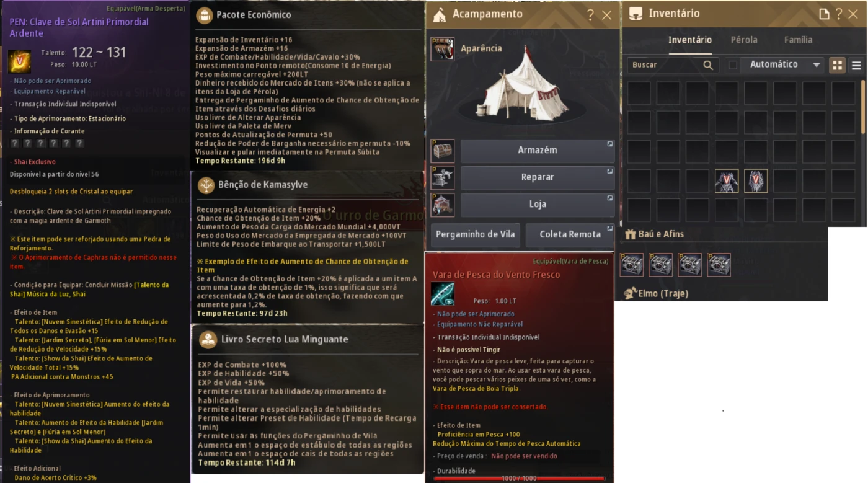Click the Vara de Pesca fishing rod icon

coord(443,294)
